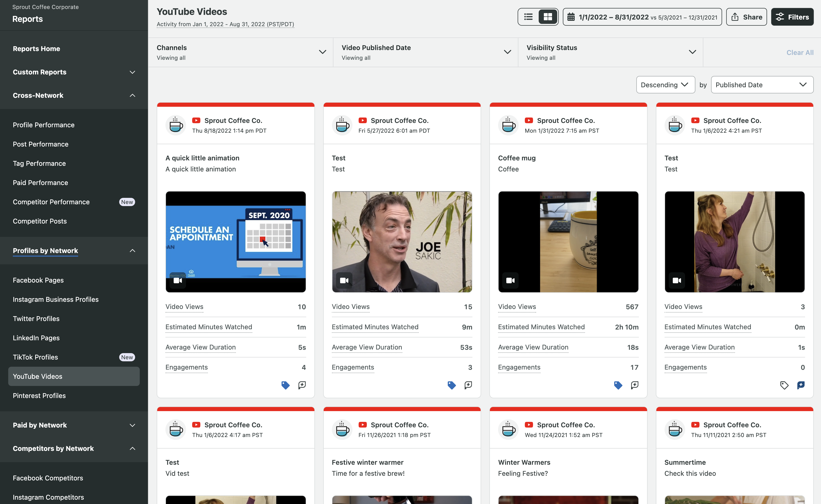Image resolution: width=821 pixels, height=504 pixels.
Task: Click tag icon on A quick little animation card
Action: 285,385
